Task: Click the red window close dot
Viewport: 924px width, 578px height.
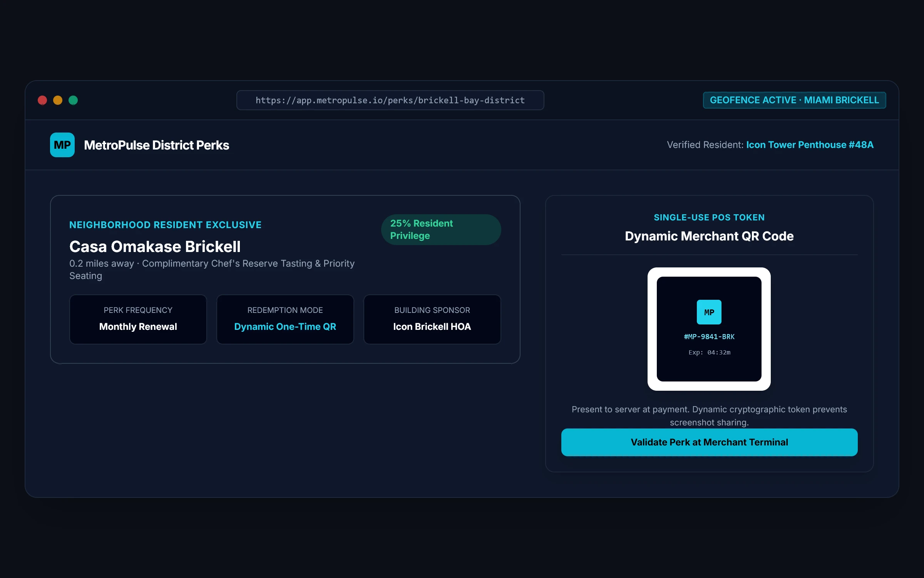Action: pyautogui.click(x=42, y=100)
